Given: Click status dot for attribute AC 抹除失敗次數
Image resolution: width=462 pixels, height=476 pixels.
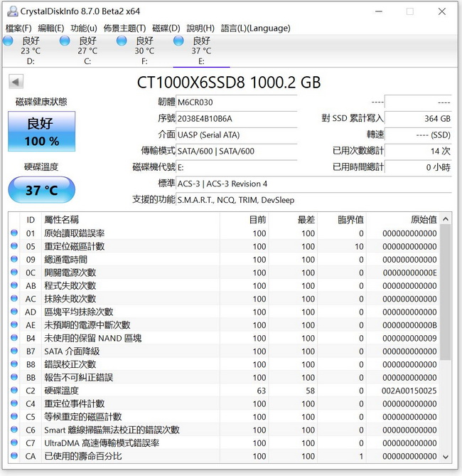Looking at the screenshot, I should (14, 298).
